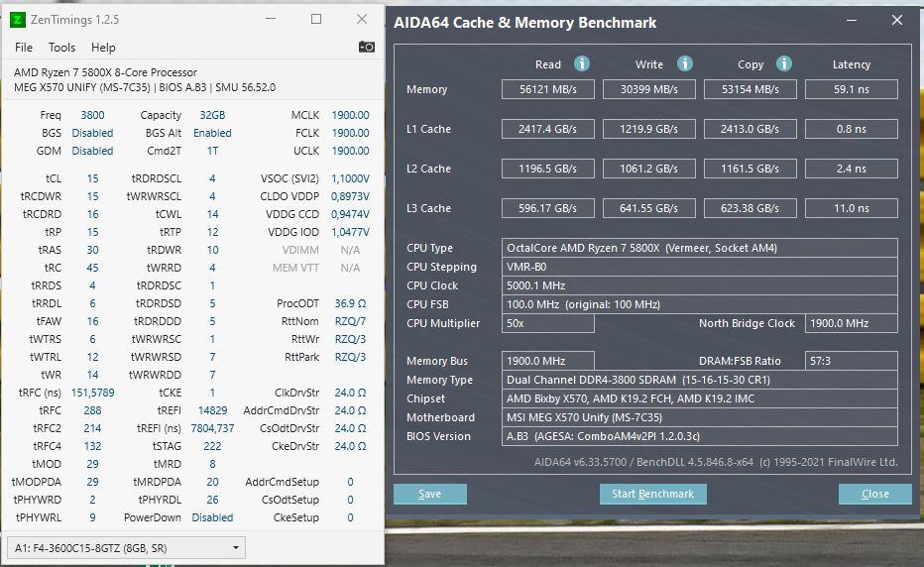The width and height of the screenshot is (924, 567).
Task: Select L3 Cache Copy value 623.38 GB/s
Action: click(x=751, y=208)
